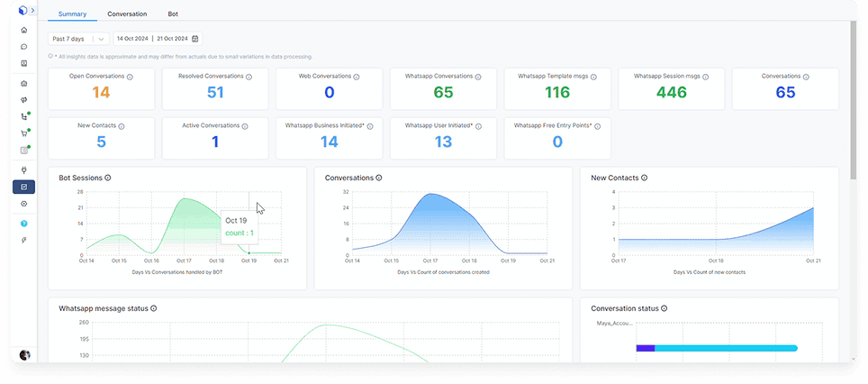Viewport: 868px width, 384px height.
Task: Click info icon next to Bot Sessions
Action: (108, 178)
